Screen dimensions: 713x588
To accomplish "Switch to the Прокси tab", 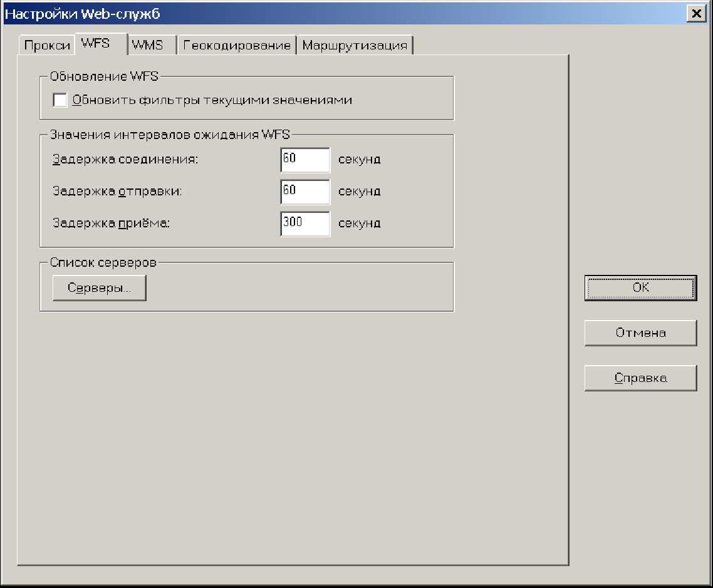I will (x=46, y=46).
